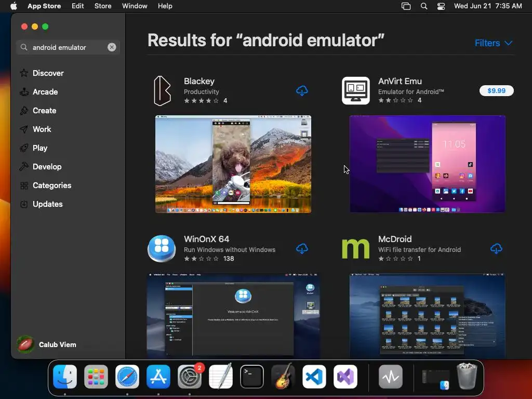Open the Blackey app title
Image resolution: width=532 pixels, height=399 pixels.
coord(199,81)
